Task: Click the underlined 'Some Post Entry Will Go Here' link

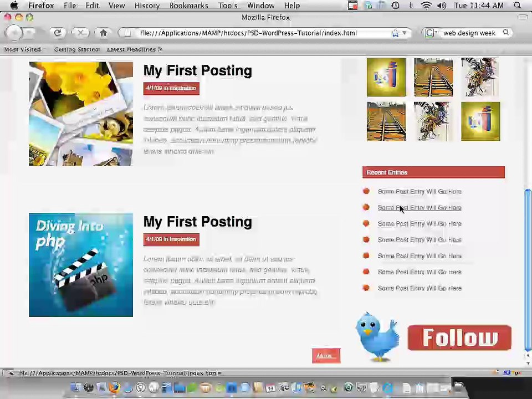Action: click(420, 208)
